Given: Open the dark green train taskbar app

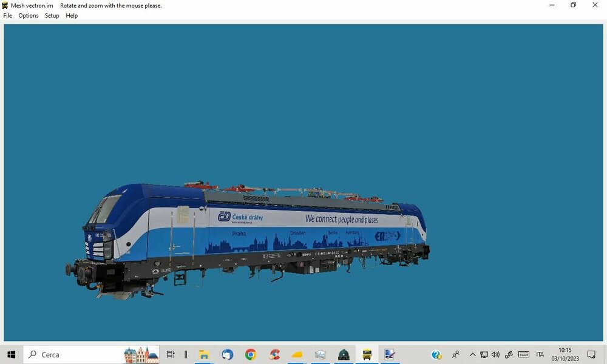Looking at the screenshot, I should pyautogui.click(x=344, y=354).
